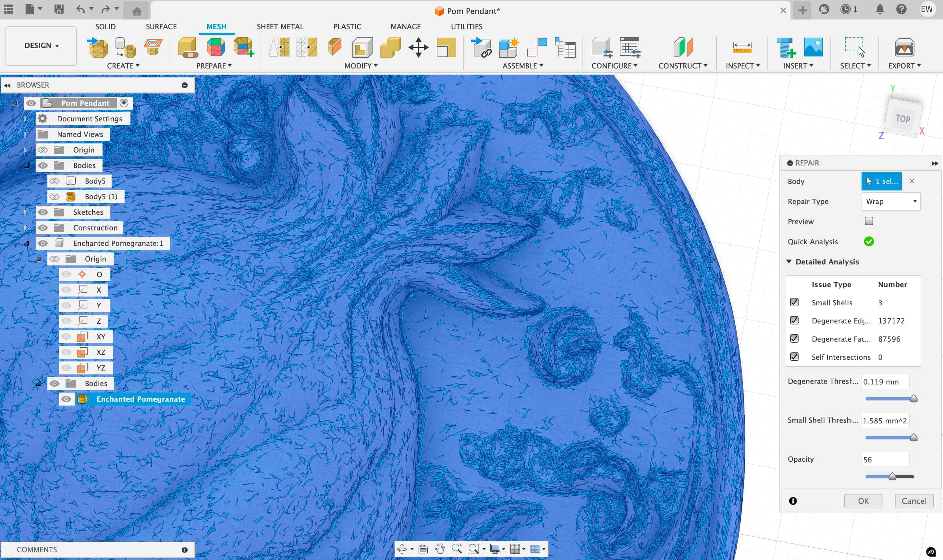Expand the Sketches folder in browser
Image resolution: width=943 pixels, height=560 pixels.
coord(26,212)
